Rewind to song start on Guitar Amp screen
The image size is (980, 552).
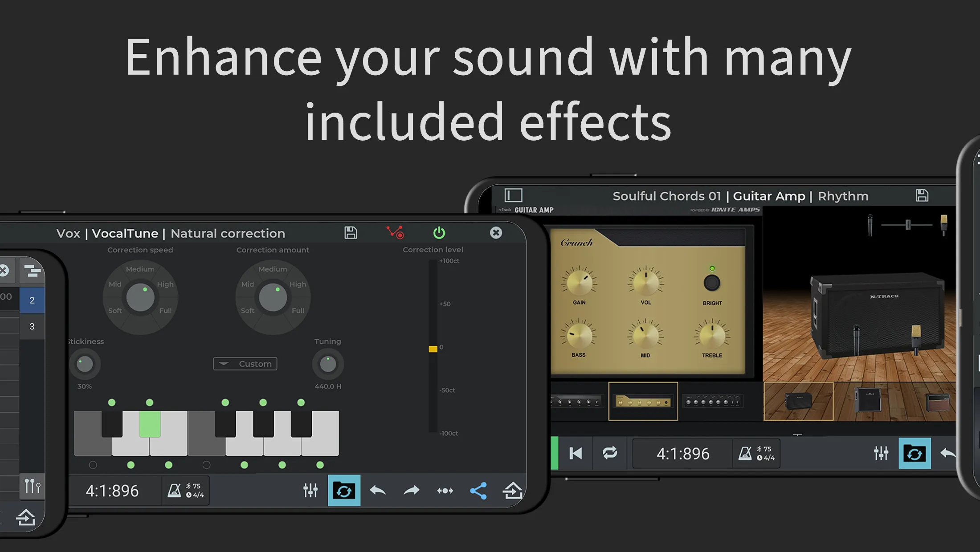(576, 453)
